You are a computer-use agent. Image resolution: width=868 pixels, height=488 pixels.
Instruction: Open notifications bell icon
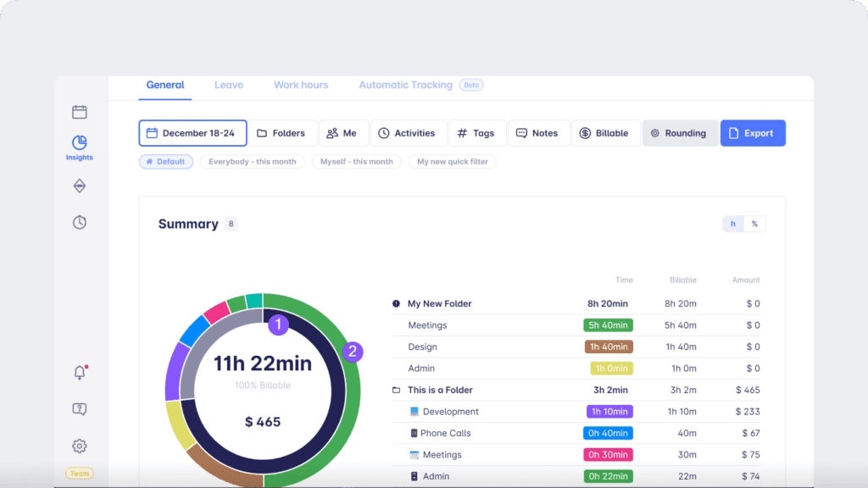(80, 373)
